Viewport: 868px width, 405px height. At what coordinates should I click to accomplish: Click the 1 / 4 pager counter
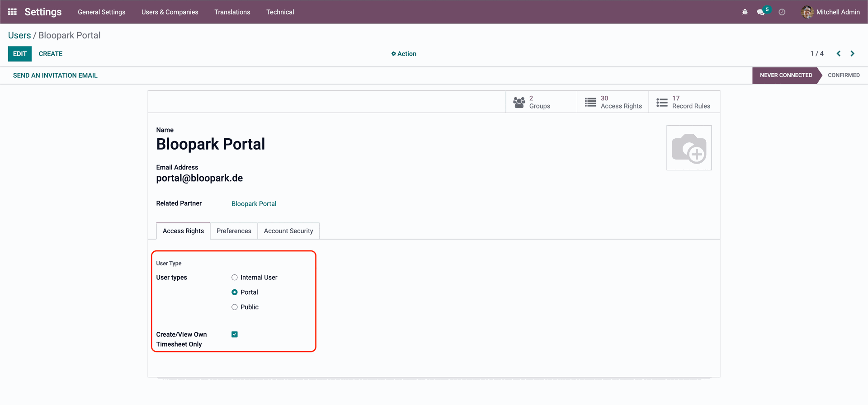[817, 54]
